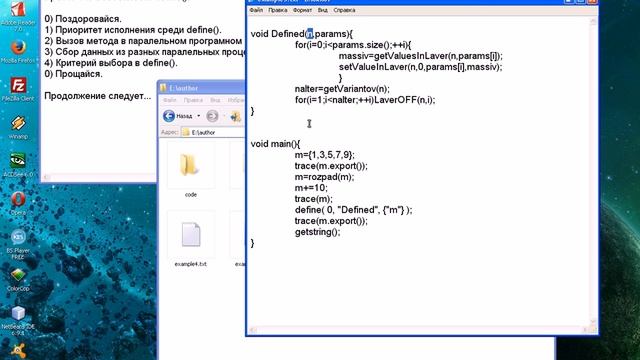Launch Winamp desktop shortcut
The image size is (640, 360).
[x=18, y=127]
